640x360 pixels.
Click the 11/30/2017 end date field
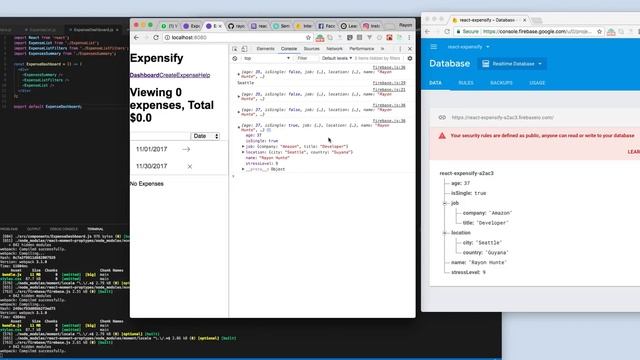pos(151,166)
